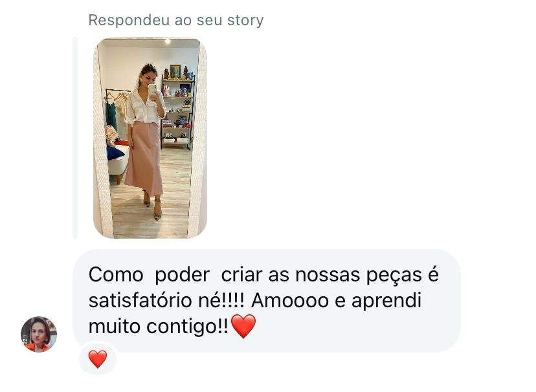Click the phone held in the story photo
Screen dimensions: 536x392
(153, 90)
